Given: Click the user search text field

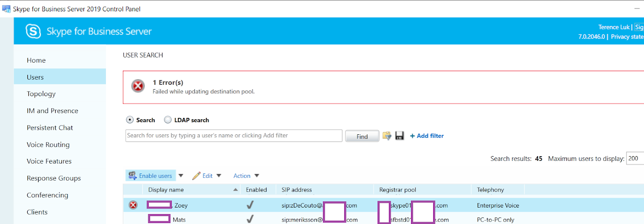Looking at the screenshot, I should (234, 136).
